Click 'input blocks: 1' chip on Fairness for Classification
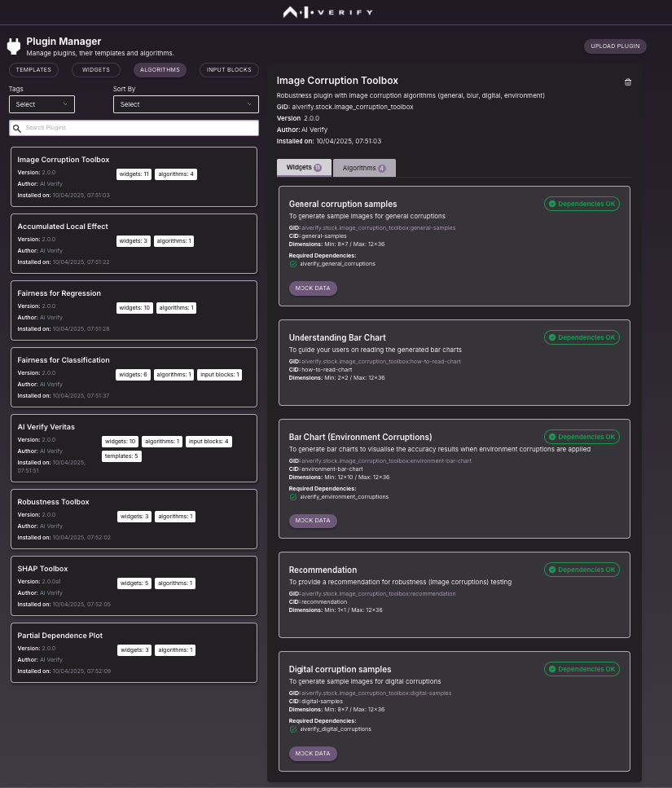The image size is (672, 788). tap(219, 375)
